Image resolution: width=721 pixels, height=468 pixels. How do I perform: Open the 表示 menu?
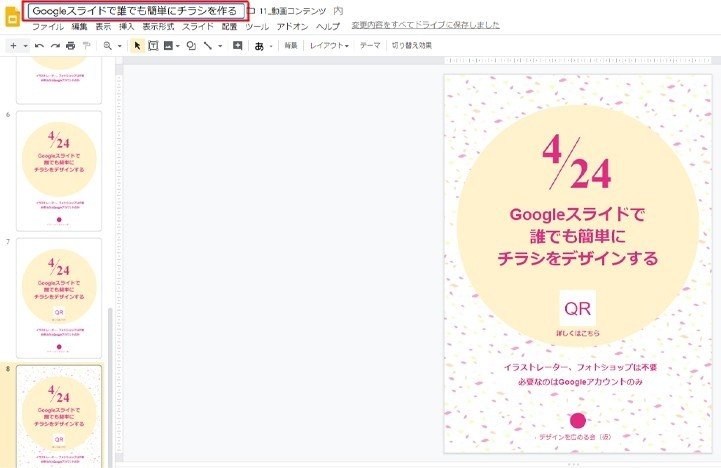[x=103, y=27]
